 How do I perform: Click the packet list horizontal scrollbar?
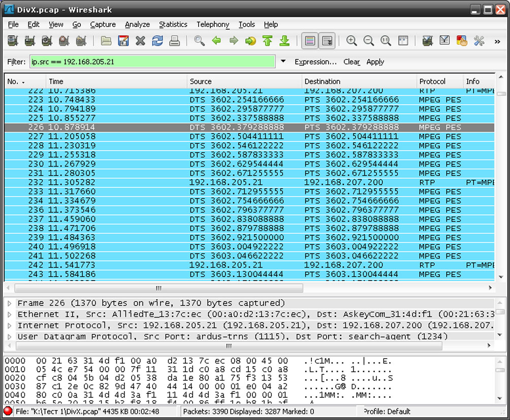click(158, 288)
